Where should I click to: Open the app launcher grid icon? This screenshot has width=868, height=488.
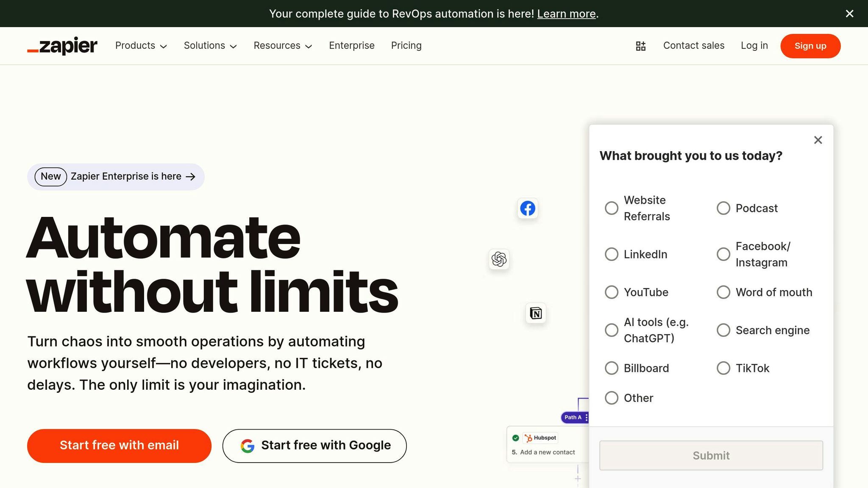coord(640,46)
